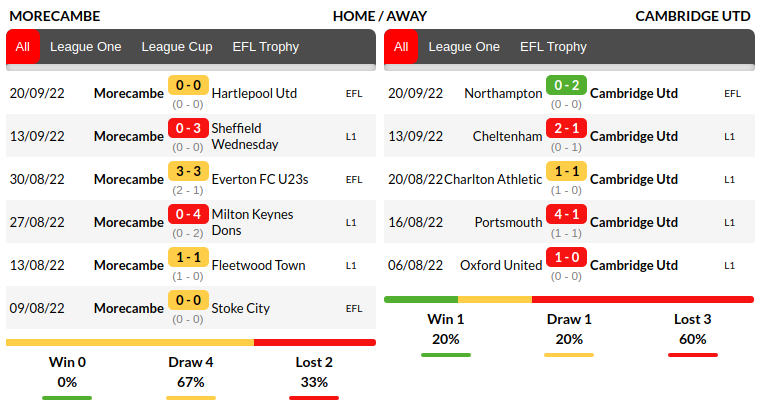762x408 pixels.
Task: Select Morecambe's All matches tab
Action: (23, 47)
